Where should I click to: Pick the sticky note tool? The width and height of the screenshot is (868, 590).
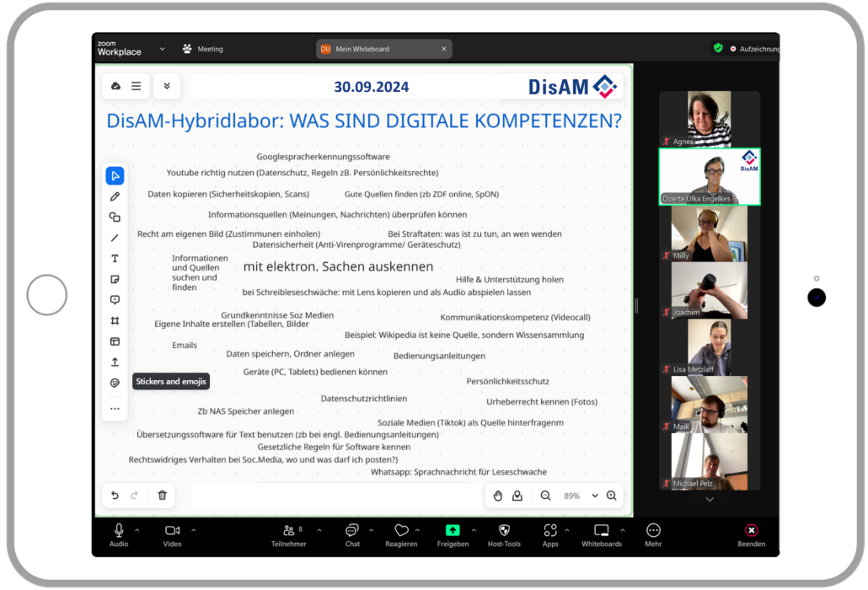115,279
